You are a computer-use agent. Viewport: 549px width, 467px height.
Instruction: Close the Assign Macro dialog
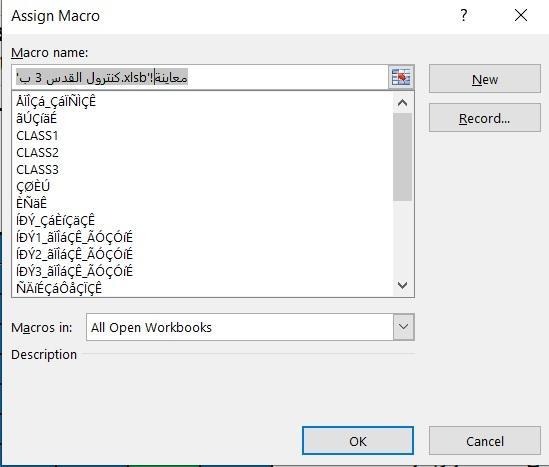pyautogui.click(x=521, y=15)
